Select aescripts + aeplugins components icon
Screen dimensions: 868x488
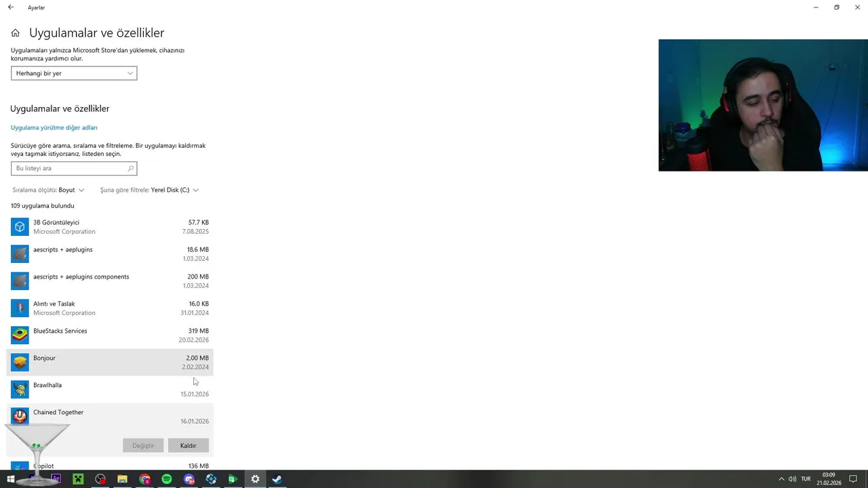[x=20, y=281]
